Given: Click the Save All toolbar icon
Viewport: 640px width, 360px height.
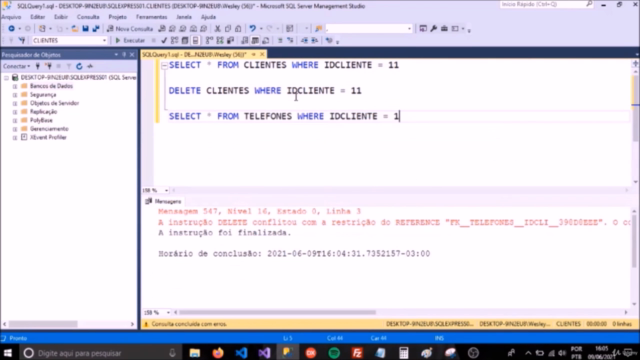Looking at the screenshot, I should pos(96,29).
